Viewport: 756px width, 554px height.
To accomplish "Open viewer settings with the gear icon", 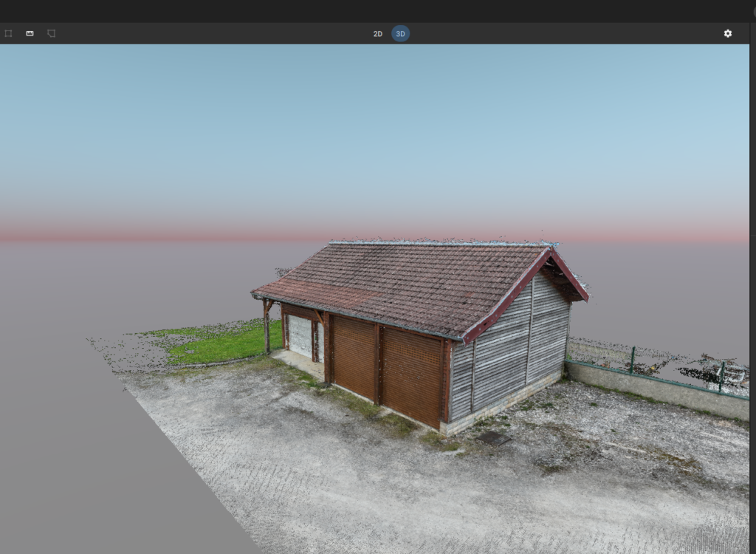I will (727, 33).
